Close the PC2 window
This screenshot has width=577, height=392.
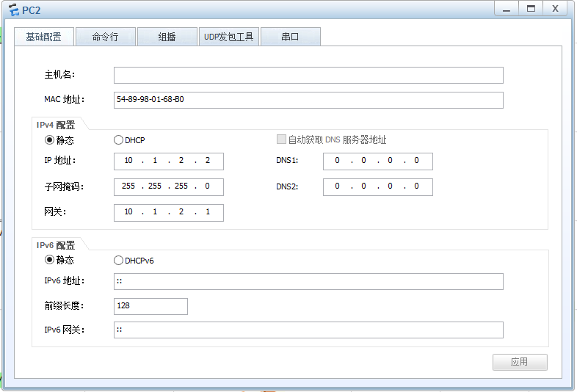(x=555, y=9)
